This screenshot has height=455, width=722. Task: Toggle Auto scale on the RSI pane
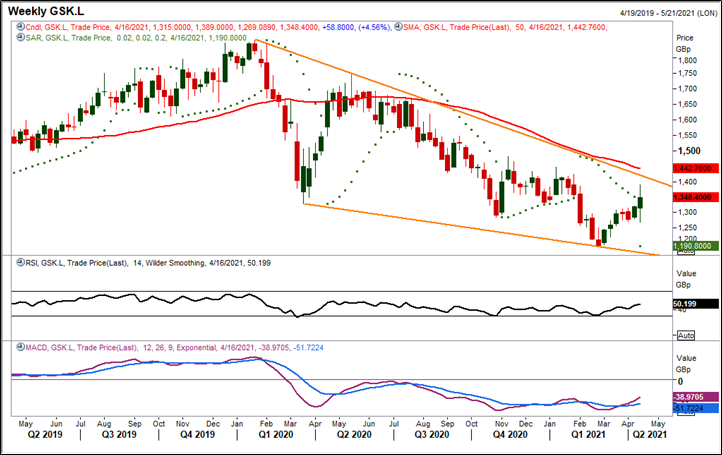click(x=686, y=335)
